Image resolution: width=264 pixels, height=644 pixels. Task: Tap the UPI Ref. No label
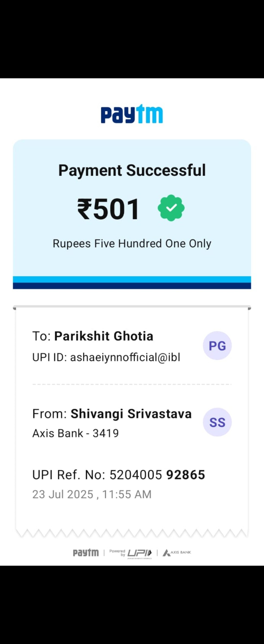coord(69,475)
